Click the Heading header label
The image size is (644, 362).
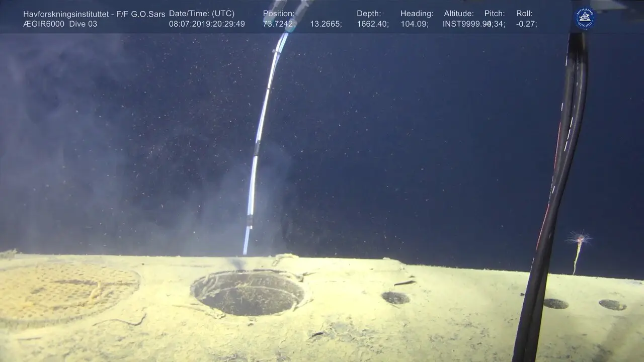pyautogui.click(x=417, y=14)
